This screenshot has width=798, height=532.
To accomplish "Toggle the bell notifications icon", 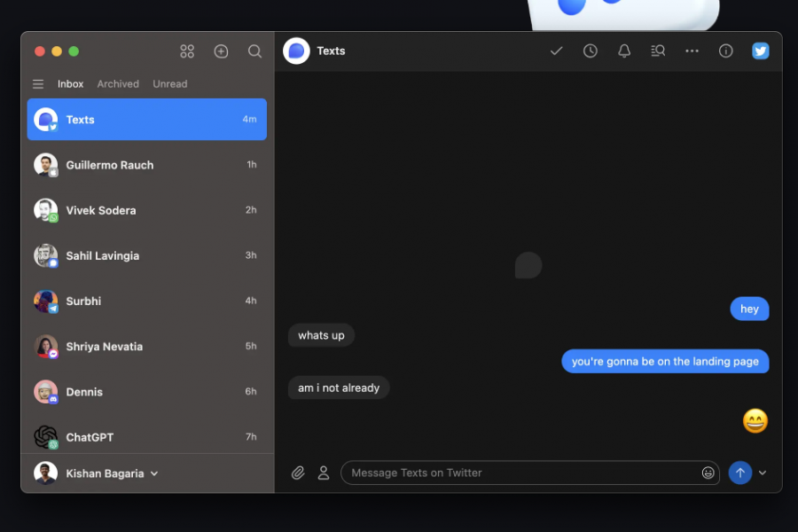I will 624,51.
